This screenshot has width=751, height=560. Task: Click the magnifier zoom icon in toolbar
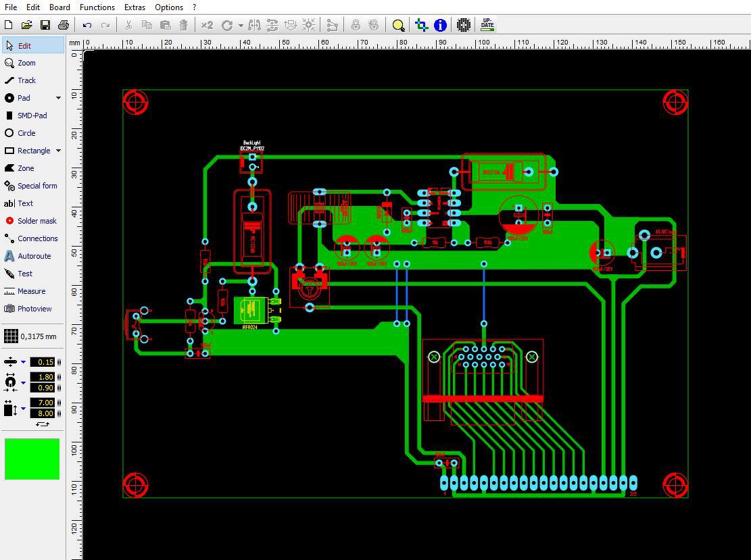pyautogui.click(x=398, y=26)
